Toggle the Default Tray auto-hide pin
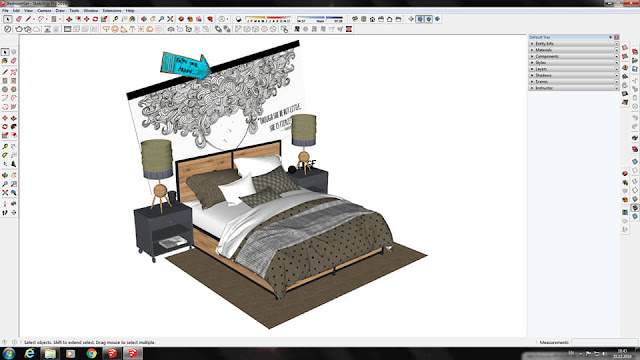Screen dimensions: 640x360 pyautogui.click(x=611, y=37)
